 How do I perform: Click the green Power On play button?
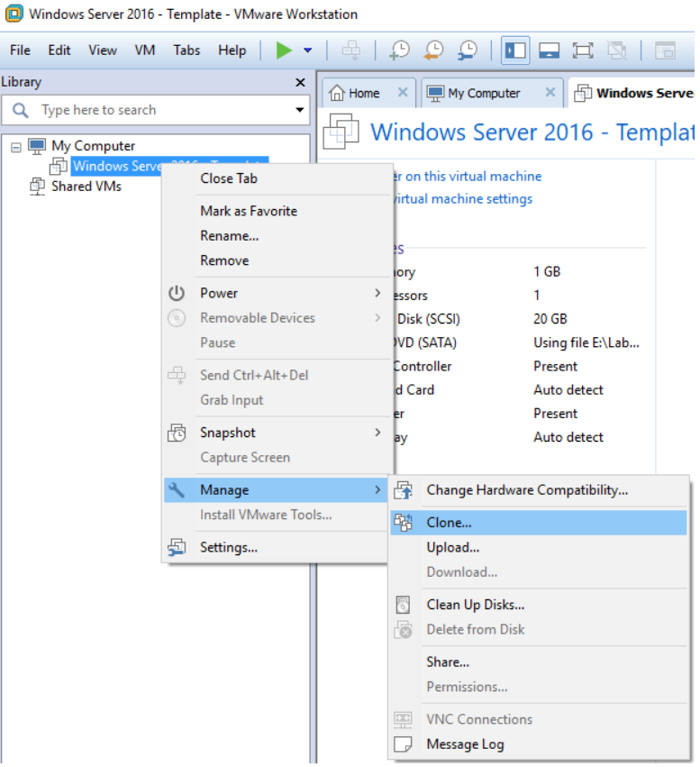click(x=284, y=50)
